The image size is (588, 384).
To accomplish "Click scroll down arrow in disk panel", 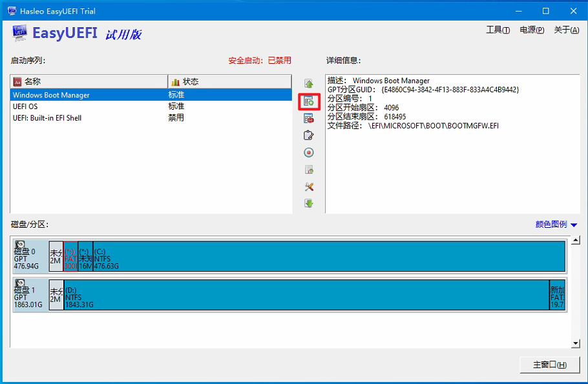I will (576, 343).
